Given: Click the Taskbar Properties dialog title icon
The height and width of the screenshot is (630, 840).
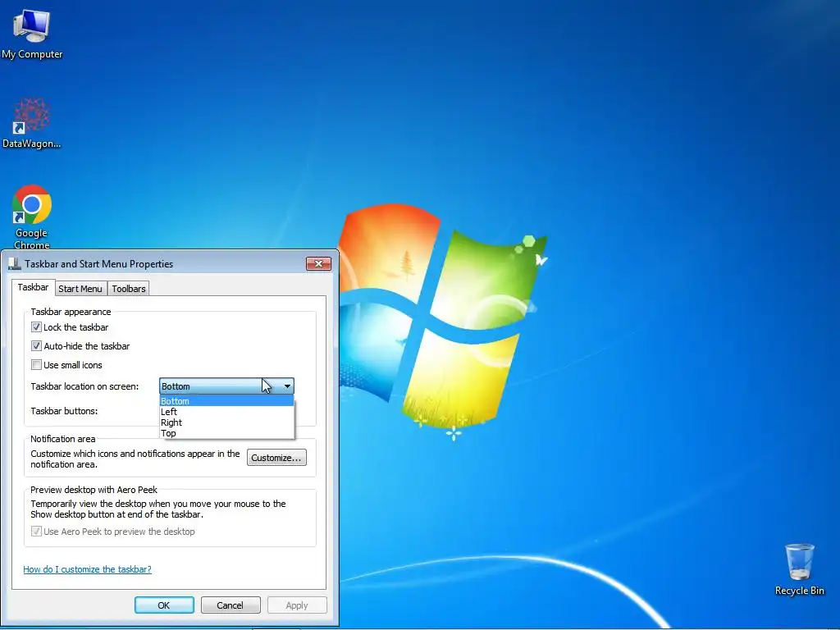Looking at the screenshot, I should (15, 263).
